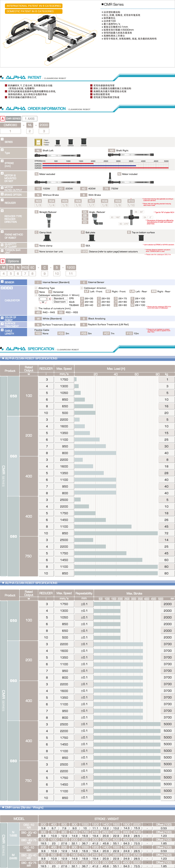Click the SENSOR row label
The width and height of the screenshot is (175, 868).
(9, 282)
